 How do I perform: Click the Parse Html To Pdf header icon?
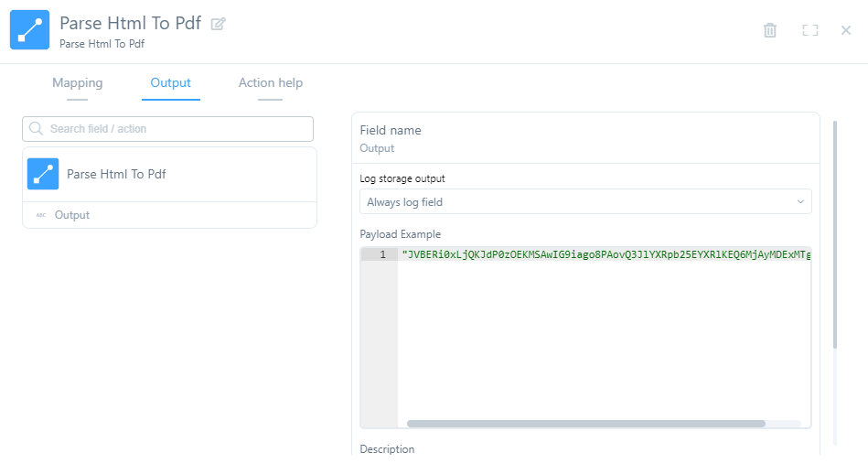[x=29, y=30]
